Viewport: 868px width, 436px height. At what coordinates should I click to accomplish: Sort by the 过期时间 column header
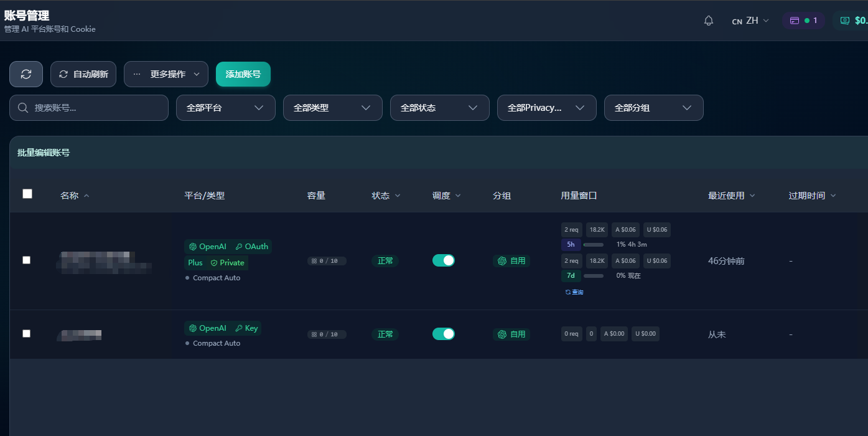click(x=813, y=196)
